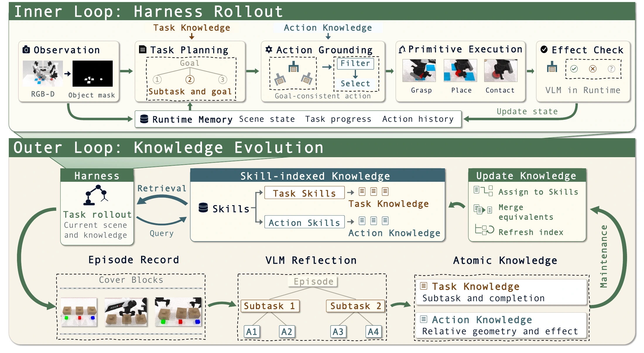The image size is (644, 353).
Task: Click the 'Action history' text
Action: 418,119
